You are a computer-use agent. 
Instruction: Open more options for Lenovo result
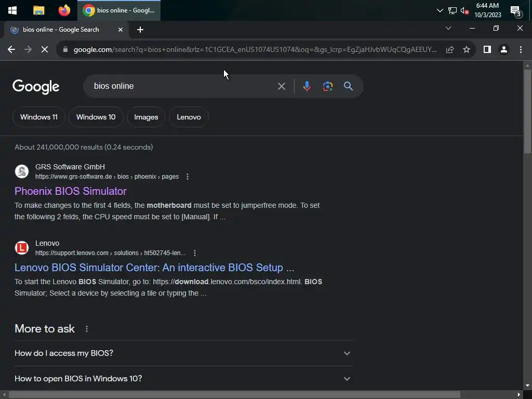195,253
